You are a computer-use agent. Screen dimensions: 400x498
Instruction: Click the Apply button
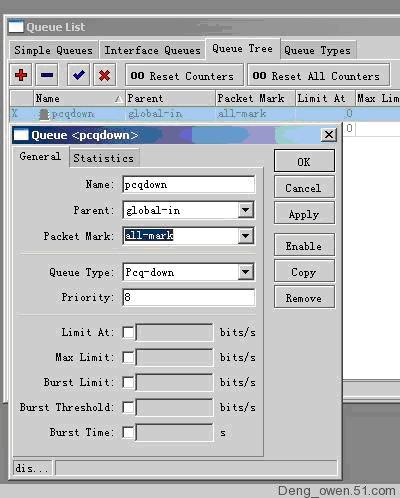[304, 214]
